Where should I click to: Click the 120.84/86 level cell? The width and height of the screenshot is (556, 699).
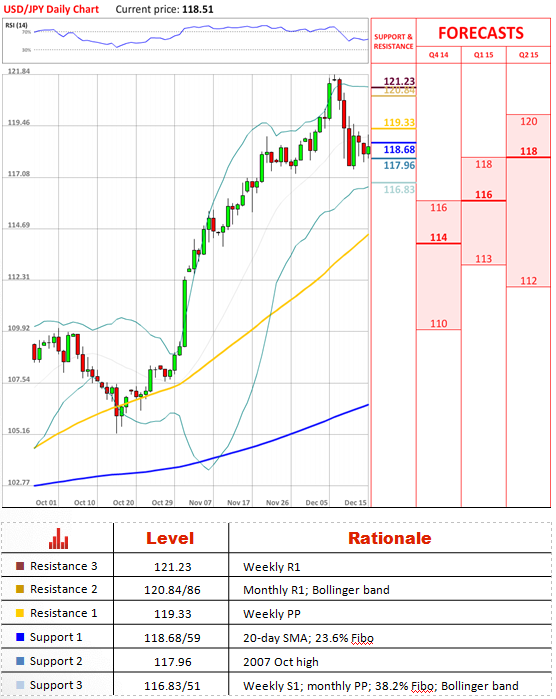pyautogui.click(x=172, y=590)
